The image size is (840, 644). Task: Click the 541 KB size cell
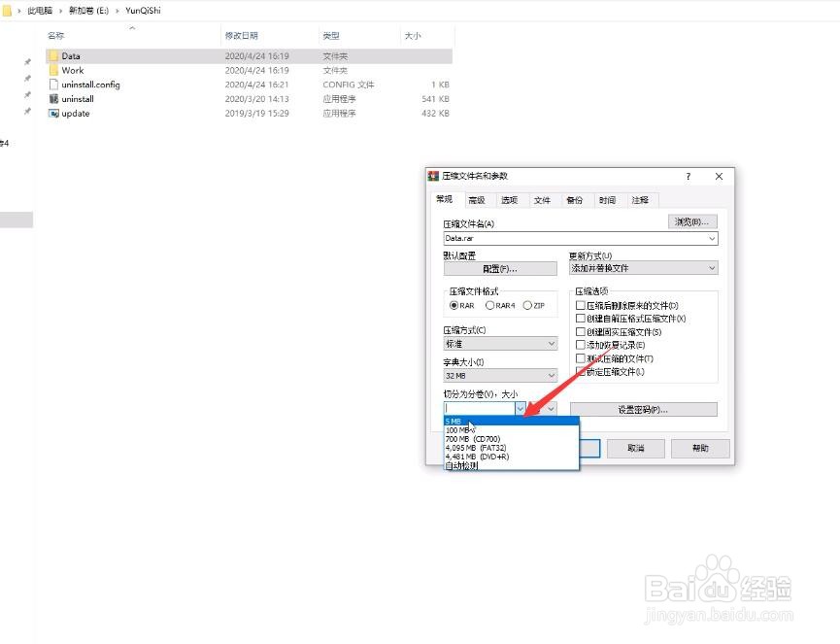click(435, 98)
